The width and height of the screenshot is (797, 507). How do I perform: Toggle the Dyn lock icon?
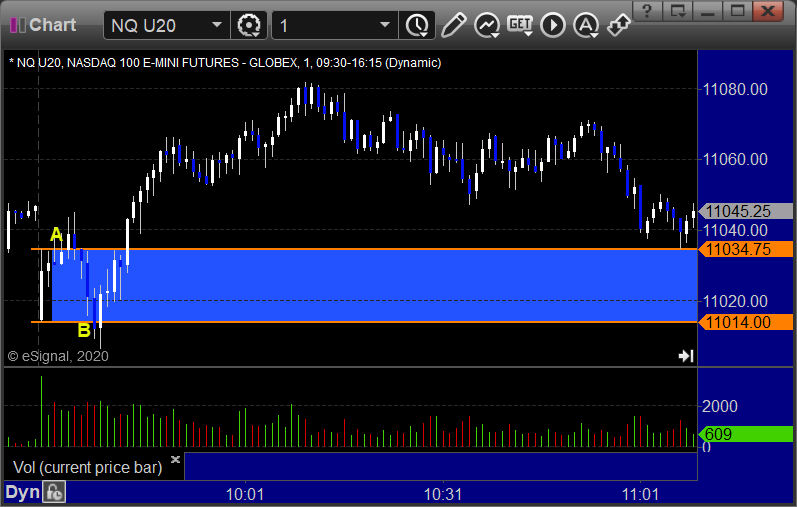tap(54, 492)
